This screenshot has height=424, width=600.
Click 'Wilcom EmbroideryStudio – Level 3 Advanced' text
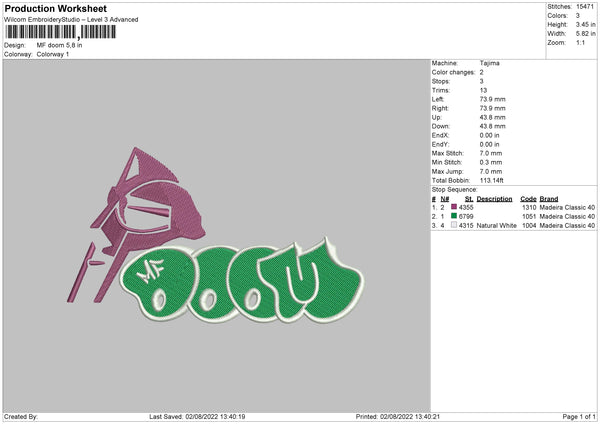(x=71, y=20)
